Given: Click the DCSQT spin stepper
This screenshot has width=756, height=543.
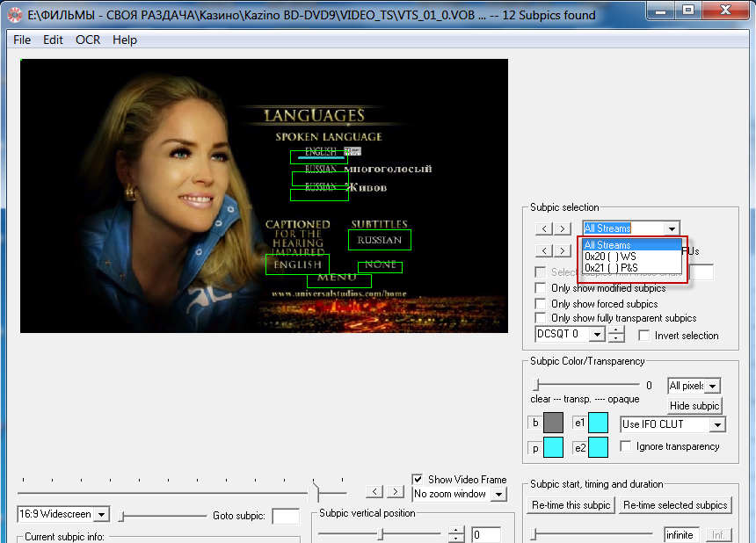Looking at the screenshot, I should click(616, 334).
